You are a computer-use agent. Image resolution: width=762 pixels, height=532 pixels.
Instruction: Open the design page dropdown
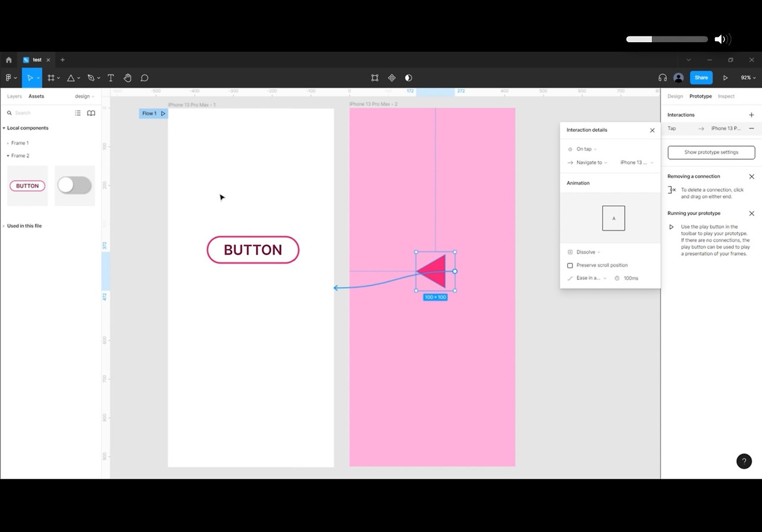pos(85,96)
